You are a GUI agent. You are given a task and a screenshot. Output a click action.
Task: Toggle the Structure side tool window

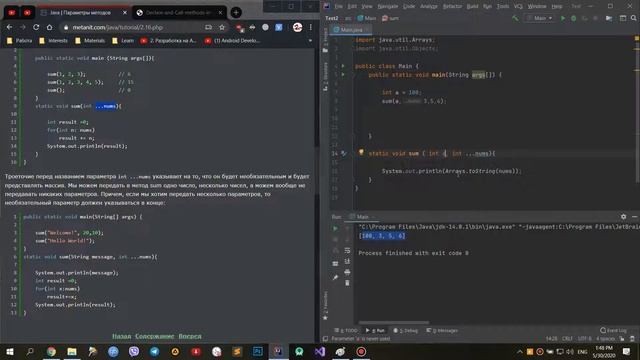click(325, 77)
